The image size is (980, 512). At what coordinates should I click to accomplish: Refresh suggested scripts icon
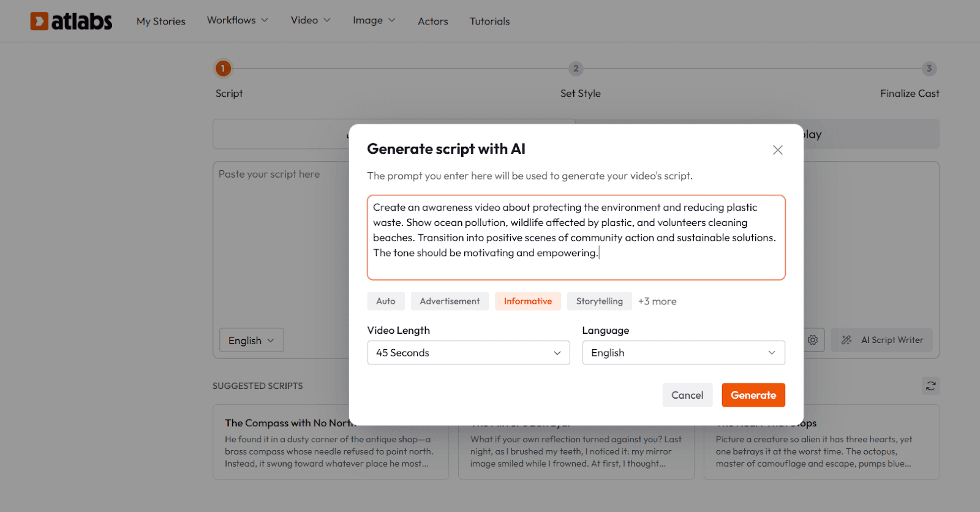pyautogui.click(x=931, y=386)
